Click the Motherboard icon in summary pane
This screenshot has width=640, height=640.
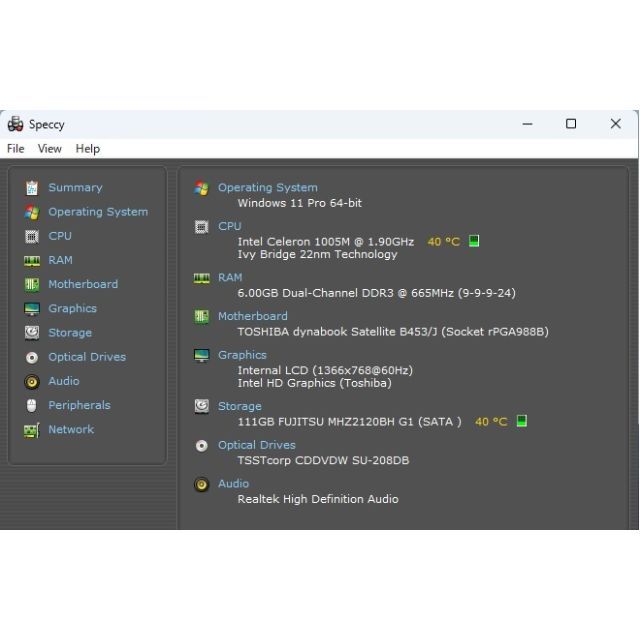click(x=201, y=317)
